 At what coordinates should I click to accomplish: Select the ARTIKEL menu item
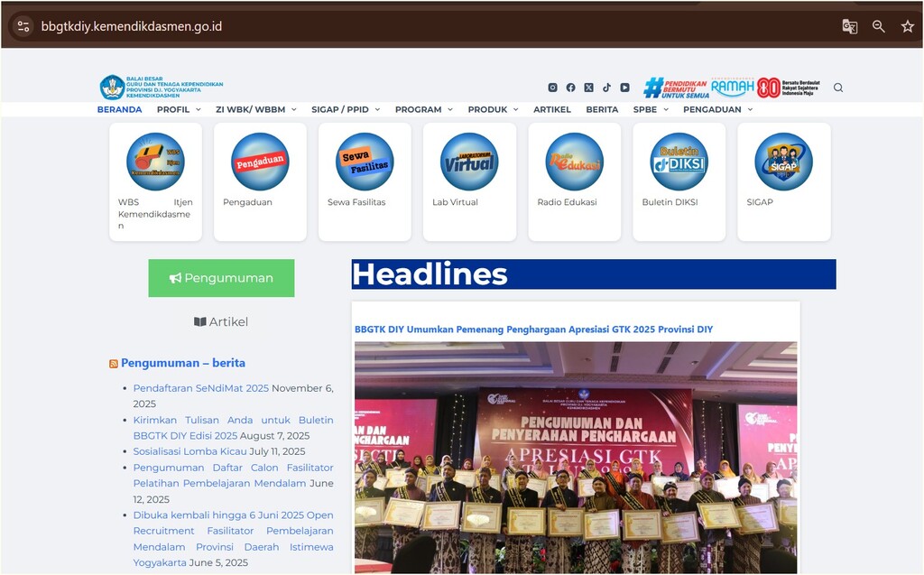pos(551,109)
